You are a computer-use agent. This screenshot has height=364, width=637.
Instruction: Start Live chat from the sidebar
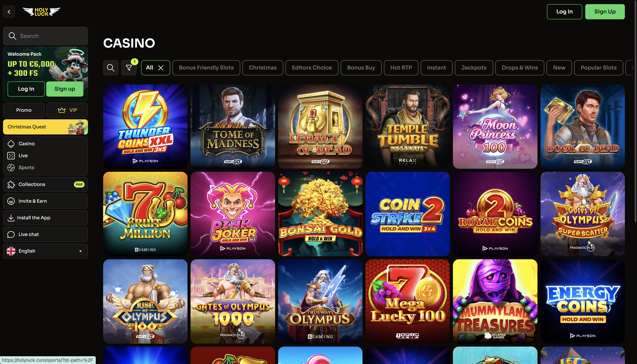coord(45,234)
